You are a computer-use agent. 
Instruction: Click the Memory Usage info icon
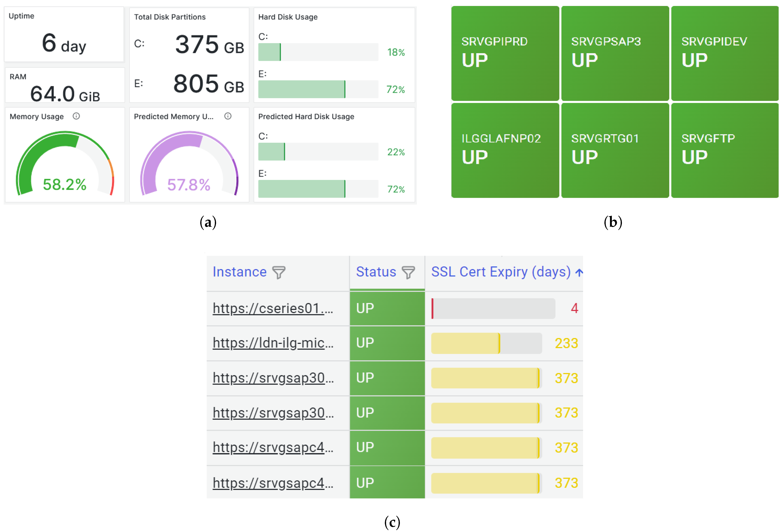76,116
